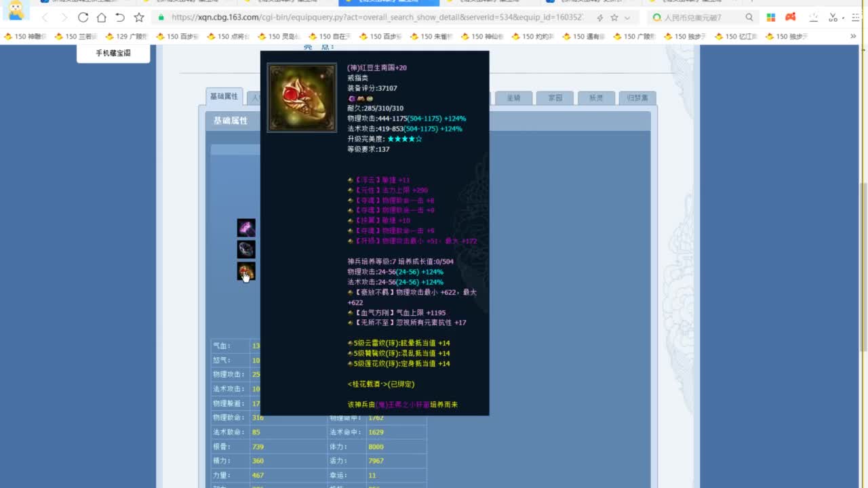The height and width of the screenshot is (488, 868).
Task: Click the URL address field
Action: tap(377, 18)
